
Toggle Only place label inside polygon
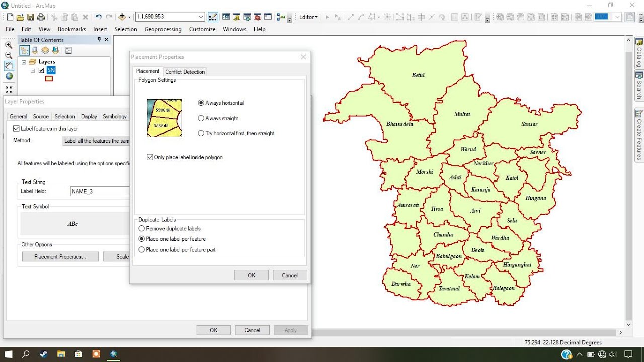(x=150, y=157)
